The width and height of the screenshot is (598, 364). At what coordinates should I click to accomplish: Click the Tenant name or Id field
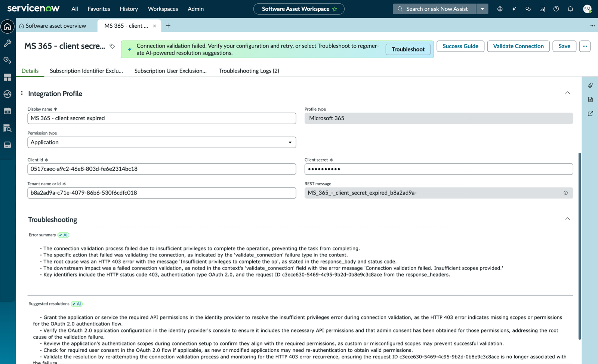coord(161,193)
